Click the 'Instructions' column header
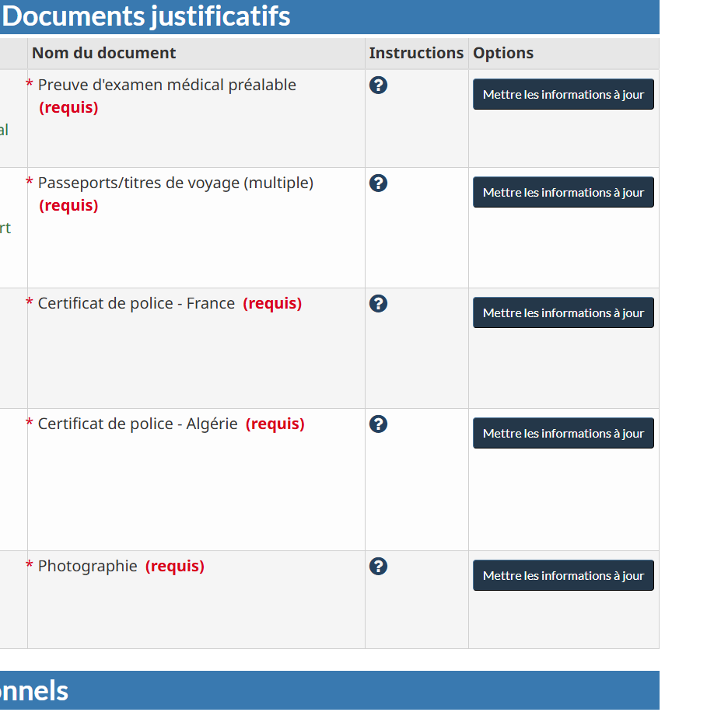This screenshot has height=726, width=728. 416,54
